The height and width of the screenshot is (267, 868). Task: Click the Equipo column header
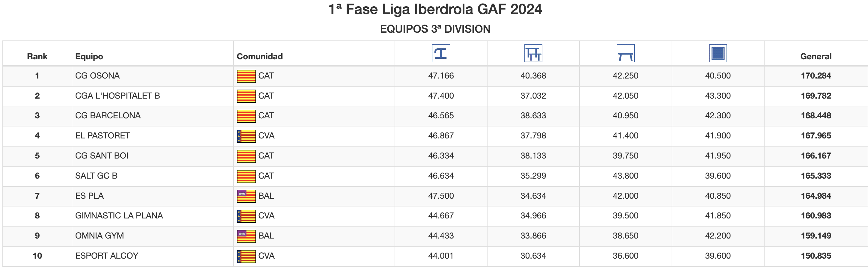point(89,57)
